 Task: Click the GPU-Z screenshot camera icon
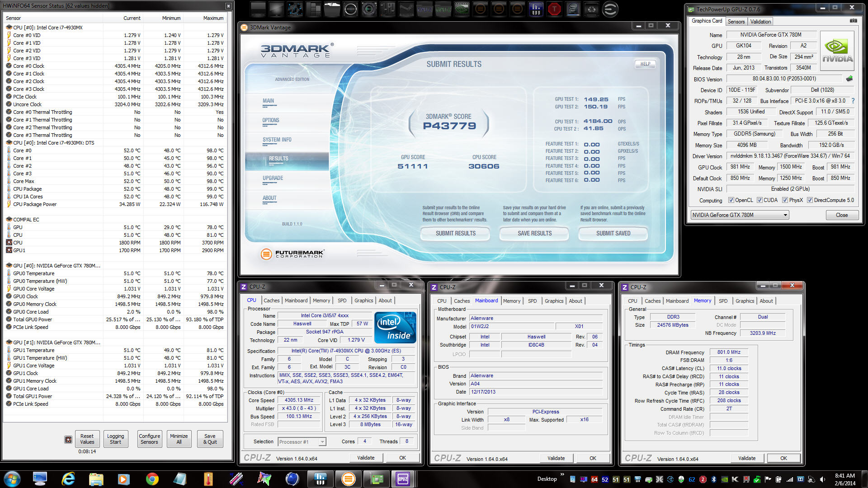click(853, 21)
